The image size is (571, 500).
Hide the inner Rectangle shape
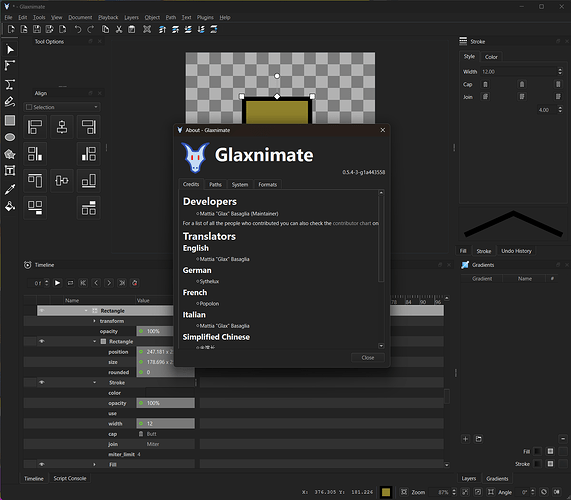[x=42, y=341]
